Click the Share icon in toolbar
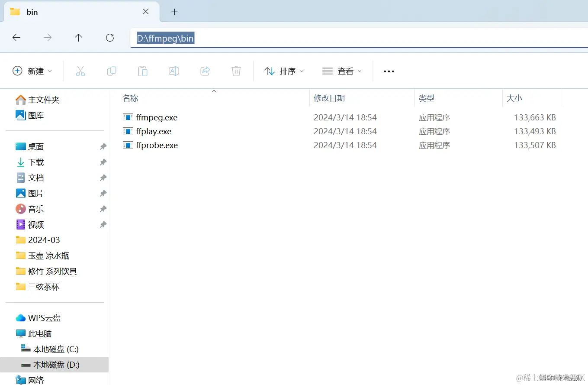Viewport: 588px width, 385px height. (205, 71)
